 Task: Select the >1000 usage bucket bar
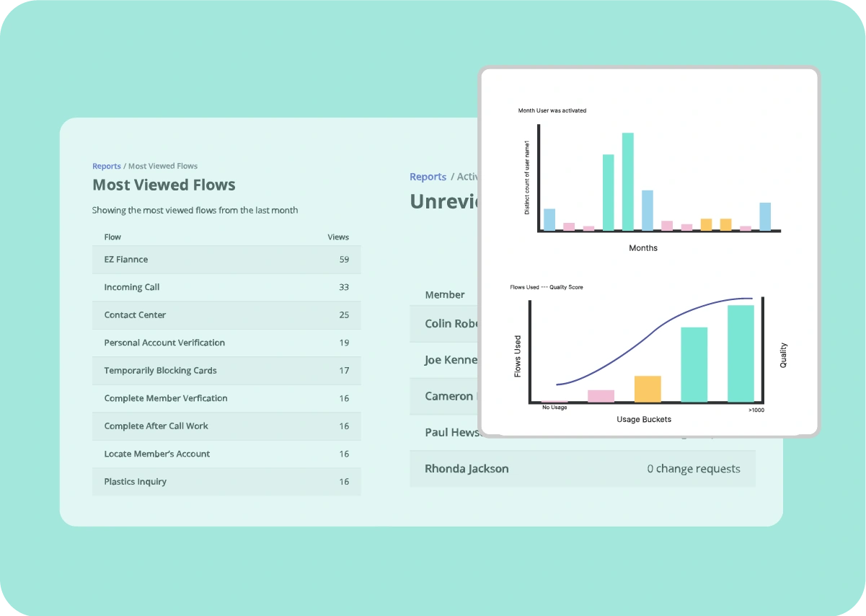click(741, 353)
